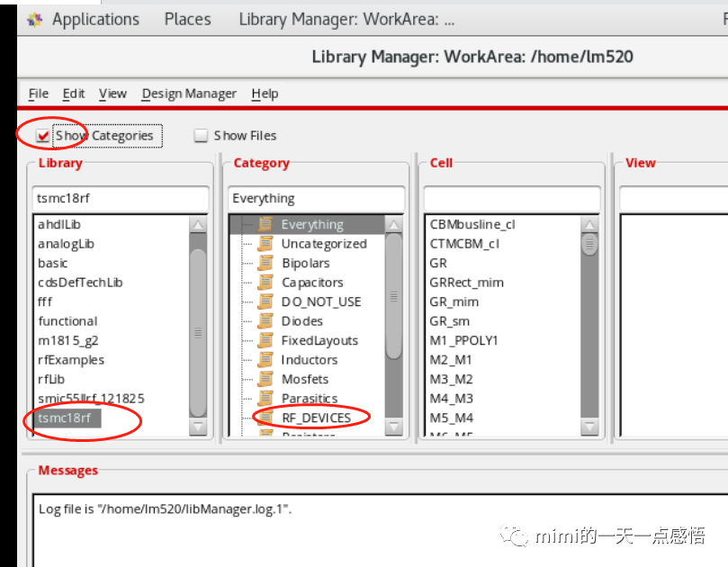Select the GRRect_mim cell
The height and width of the screenshot is (567, 728).
[x=467, y=283]
